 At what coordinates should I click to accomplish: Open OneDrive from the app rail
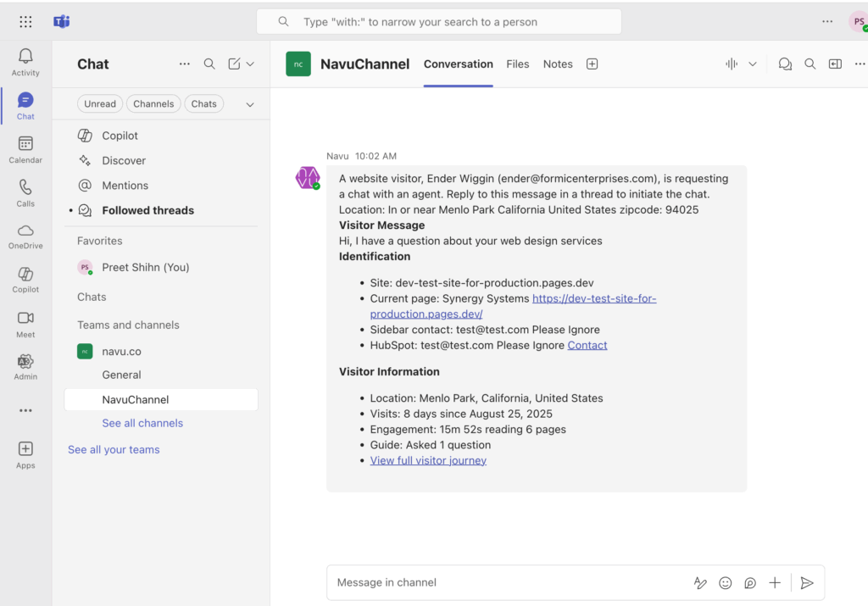[x=25, y=231]
